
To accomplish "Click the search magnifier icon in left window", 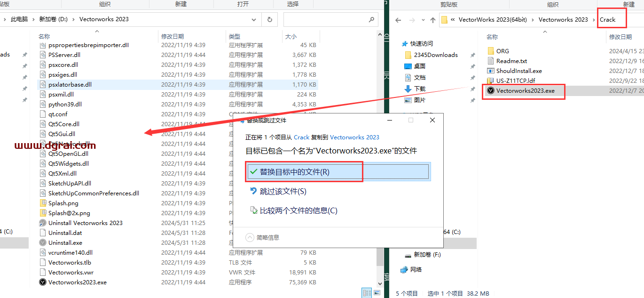I will click(x=371, y=20).
